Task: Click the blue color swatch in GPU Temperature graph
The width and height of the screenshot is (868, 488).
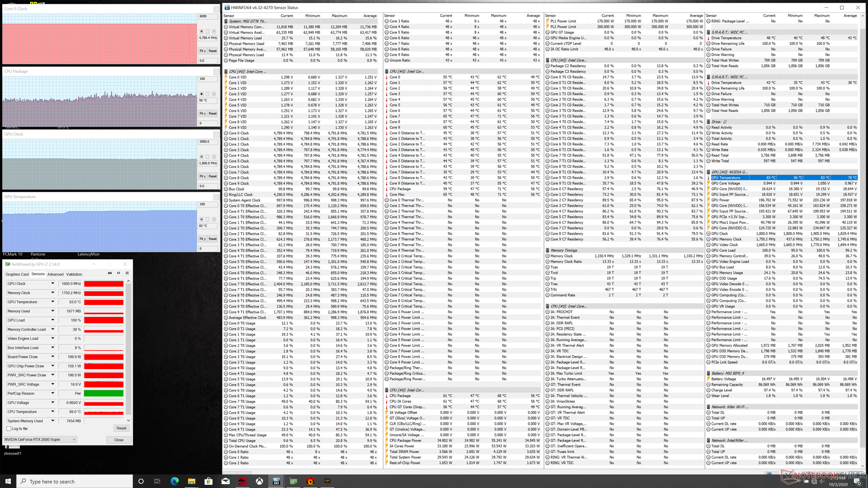Action: coord(202,219)
